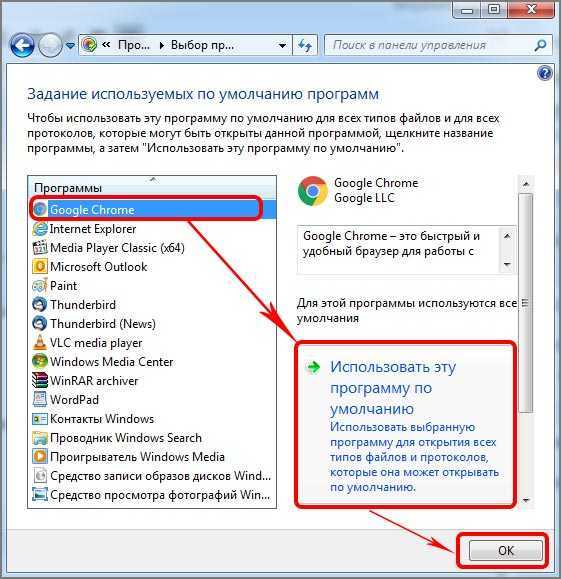The image size is (561, 579).
Task: Open the blue Help question mark icon
Action: pyautogui.click(x=544, y=73)
